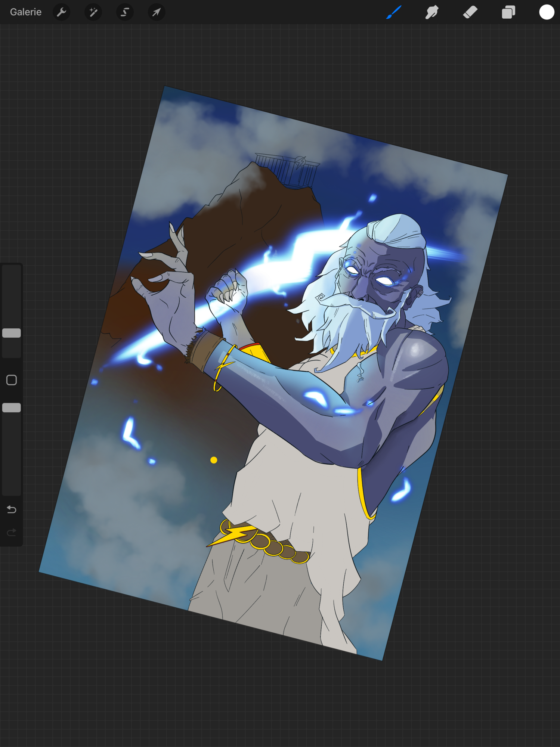560x747 pixels.
Task: Open the Actions wrench menu
Action: coord(62,12)
